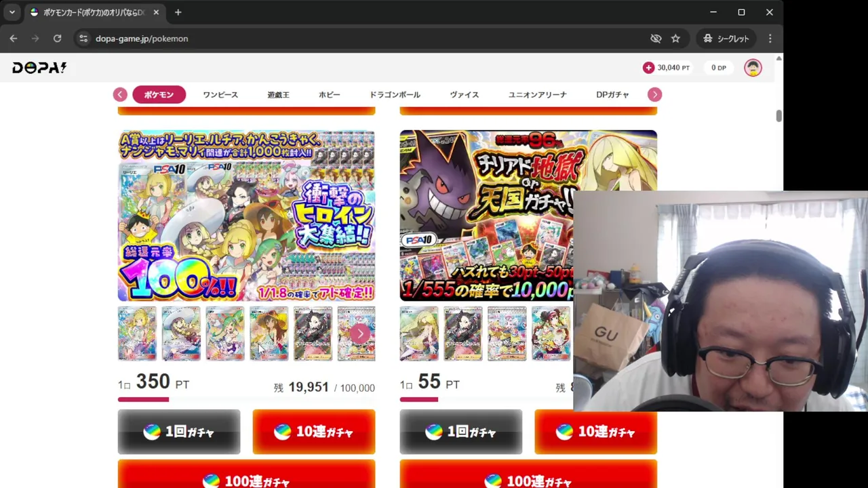Switch to the ヴァイス tab
Image resolution: width=868 pixels, height=488 pixels.
(x=465, y=95)
